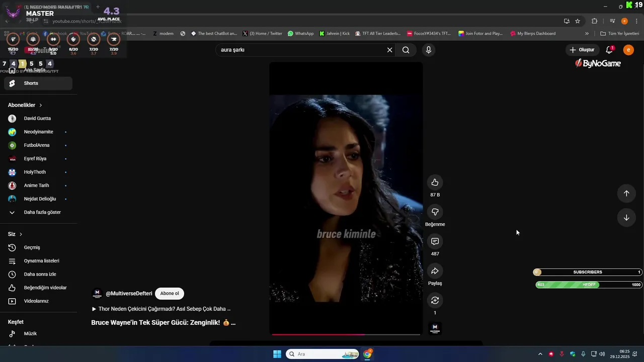Seek on the short's red progress bar
This screenshot has height=362, width=644.
point(346,334)
